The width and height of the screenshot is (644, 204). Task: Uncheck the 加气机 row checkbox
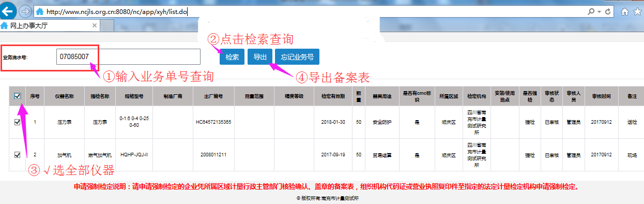click(18, 154)
